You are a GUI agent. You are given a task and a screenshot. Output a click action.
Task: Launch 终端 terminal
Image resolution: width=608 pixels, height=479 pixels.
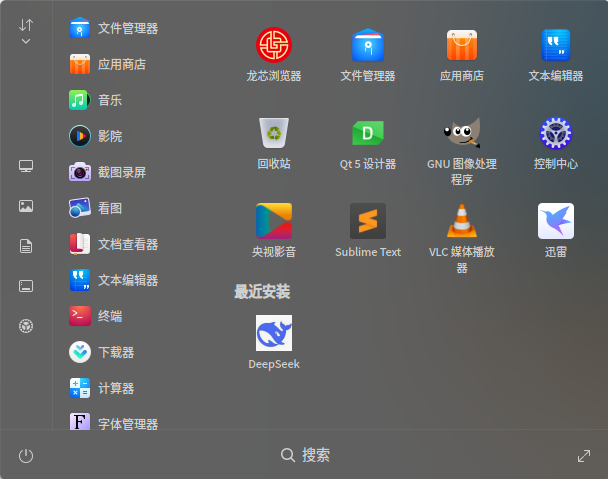coord(96,316)
